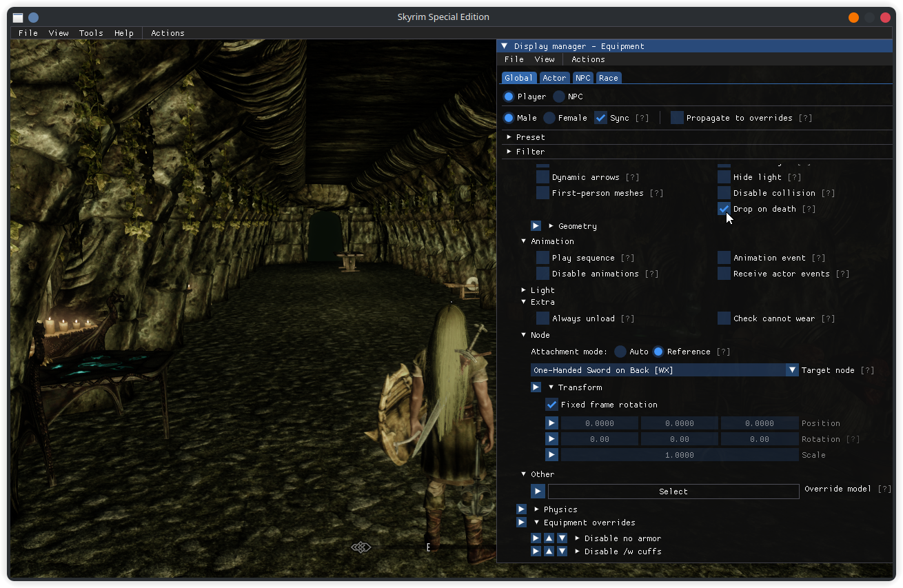Image resolution: width=903 pixels, height=588 pixels.
Task: Select the Female radio button
Action: 549,118
